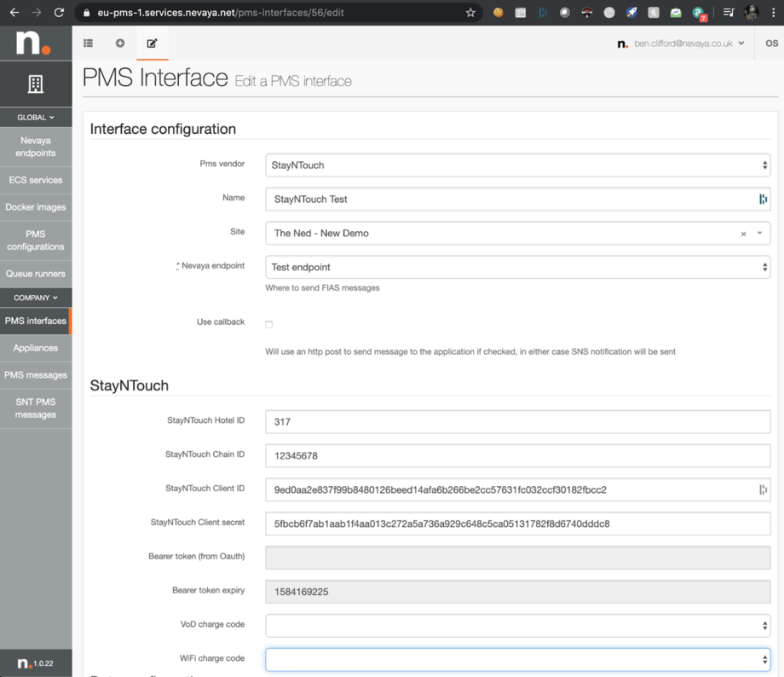Click the StayNTouch Hotel ID field
This screenshot has height=677, width=784.
click(x=517, y=422)
